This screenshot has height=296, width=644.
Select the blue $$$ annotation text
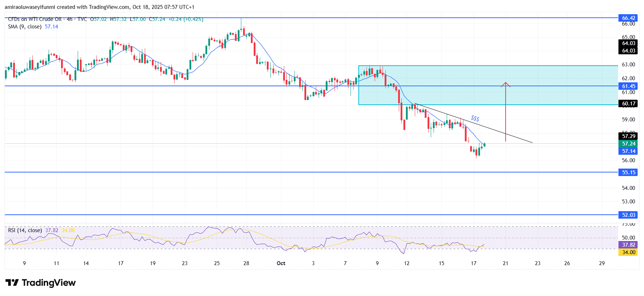point(475,119)
